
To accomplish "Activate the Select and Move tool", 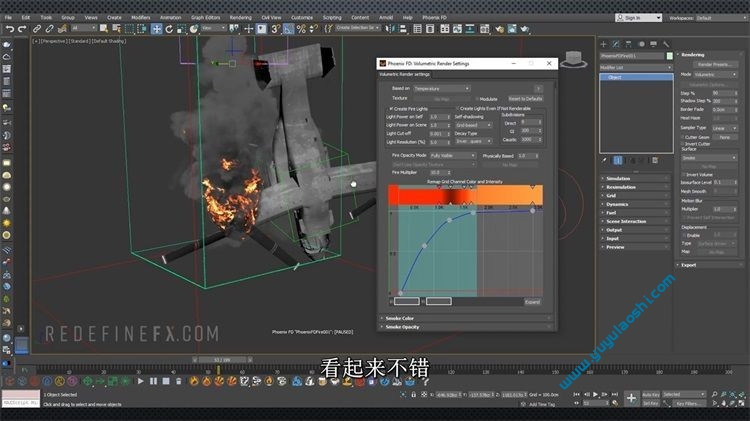I will coord(156,29).
